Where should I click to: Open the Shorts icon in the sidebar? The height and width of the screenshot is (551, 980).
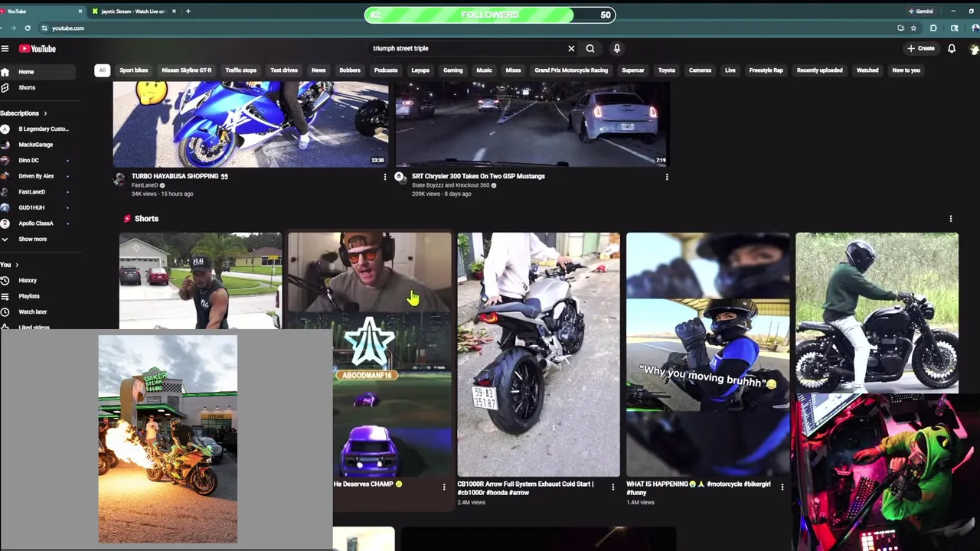pos(5,87)
